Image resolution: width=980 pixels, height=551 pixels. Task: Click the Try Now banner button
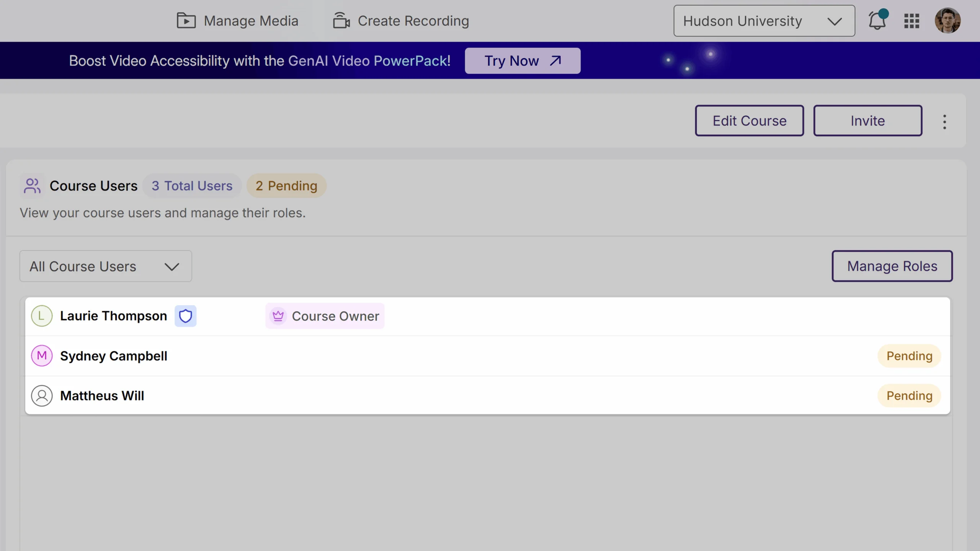click(x=522, y=60)
